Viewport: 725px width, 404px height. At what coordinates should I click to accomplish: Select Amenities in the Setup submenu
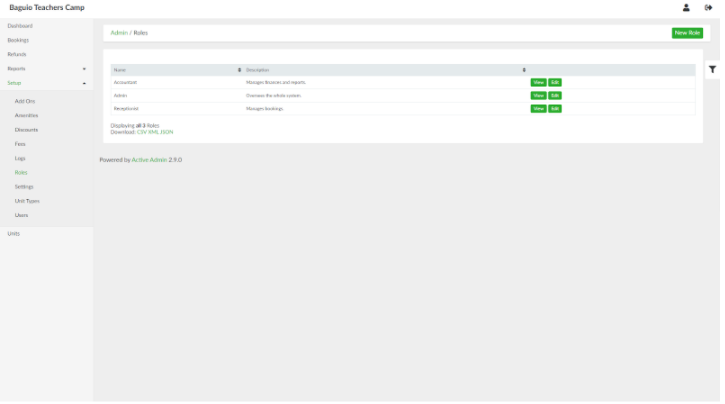(x=27, y=115)
